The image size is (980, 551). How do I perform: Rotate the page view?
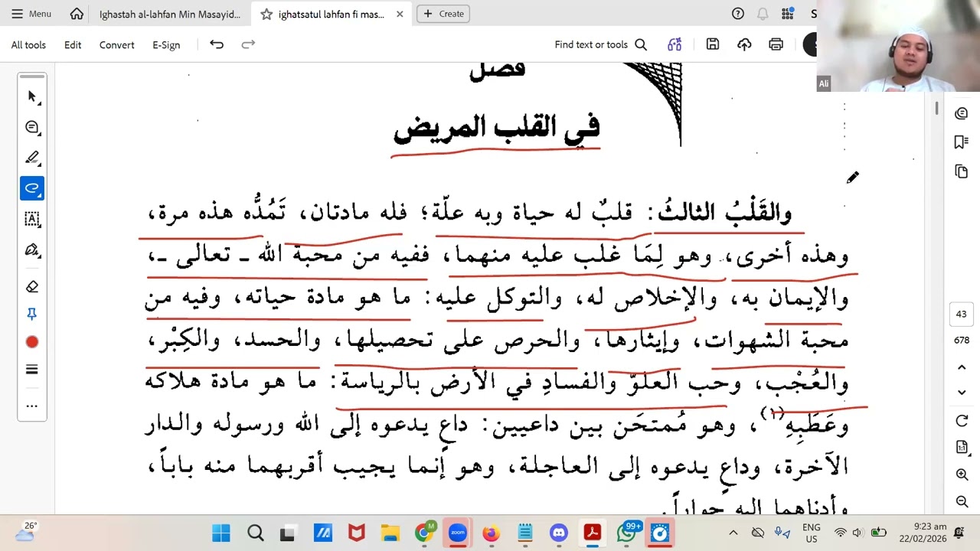point(962,421)
